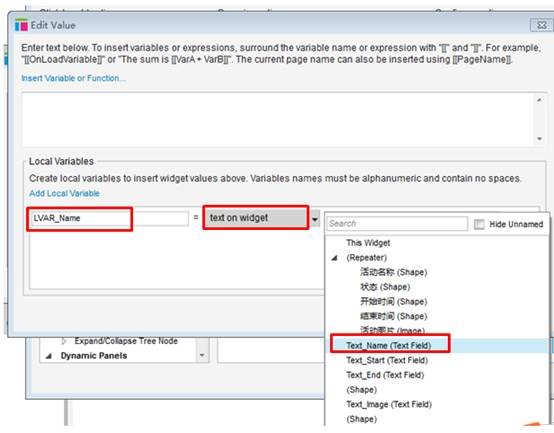
Task: Click the widget Search field
Action: coord(397,224)
